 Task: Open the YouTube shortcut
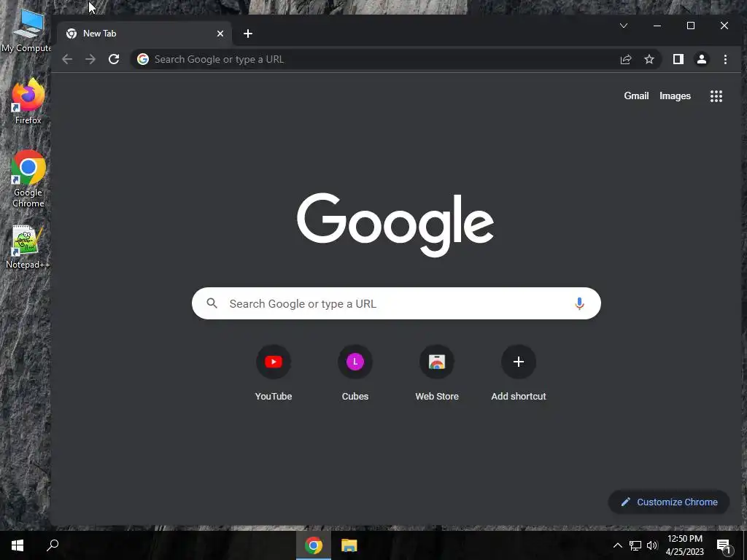274,373
